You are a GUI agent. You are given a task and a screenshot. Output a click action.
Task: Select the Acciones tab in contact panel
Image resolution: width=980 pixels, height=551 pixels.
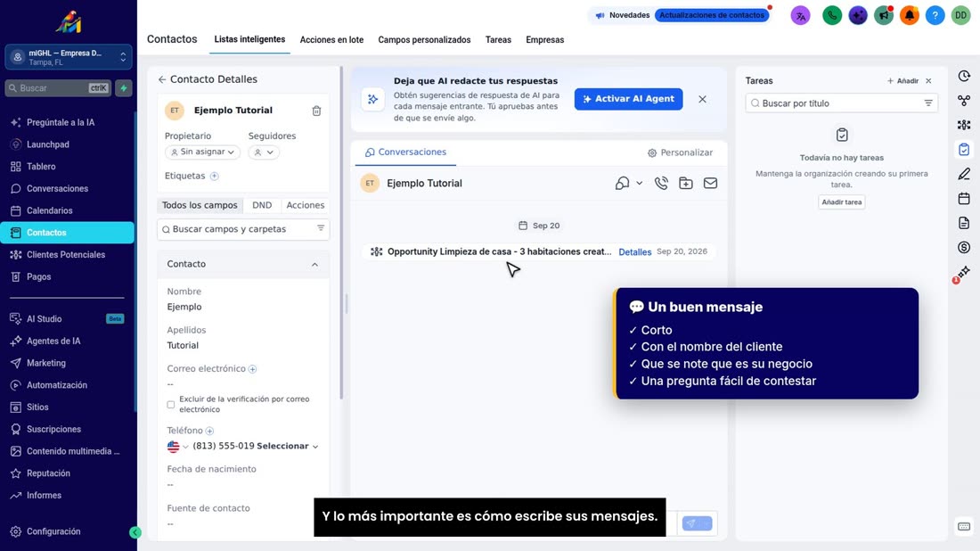[305, 205]
